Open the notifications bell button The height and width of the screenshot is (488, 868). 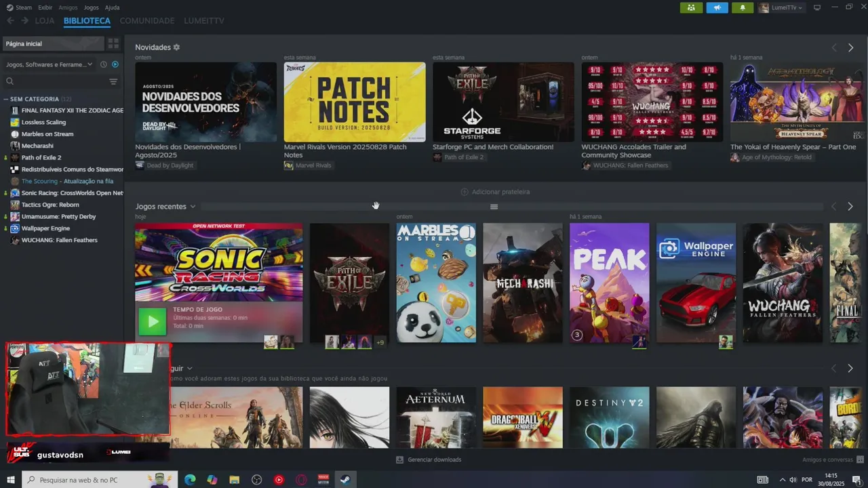(x=743, y=7)
